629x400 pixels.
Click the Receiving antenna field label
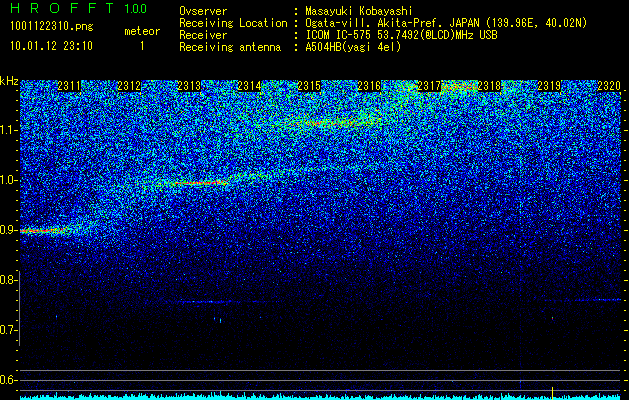[230, 47]
